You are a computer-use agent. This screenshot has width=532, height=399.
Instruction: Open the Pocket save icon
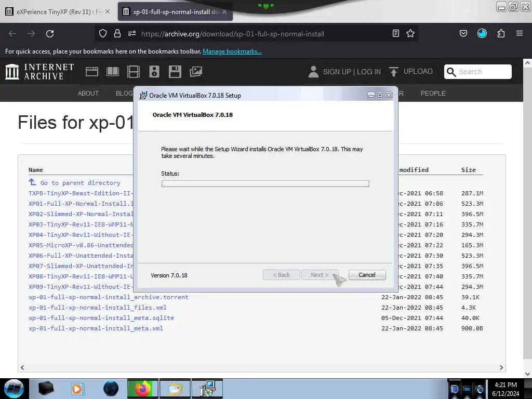463,33
